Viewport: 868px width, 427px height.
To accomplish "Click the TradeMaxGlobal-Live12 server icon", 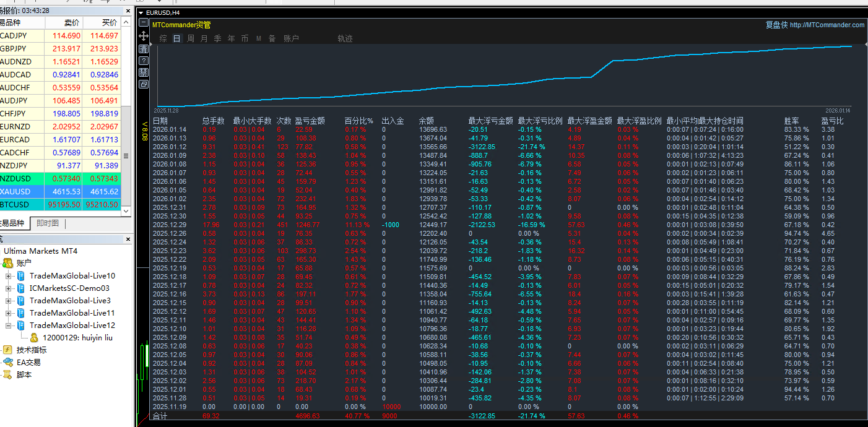I will click(21, 325).
